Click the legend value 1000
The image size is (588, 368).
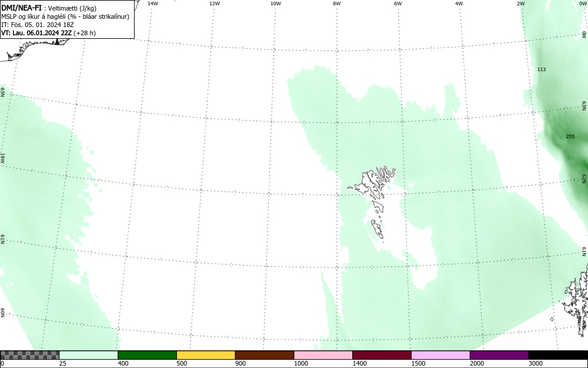coord(300,363)
